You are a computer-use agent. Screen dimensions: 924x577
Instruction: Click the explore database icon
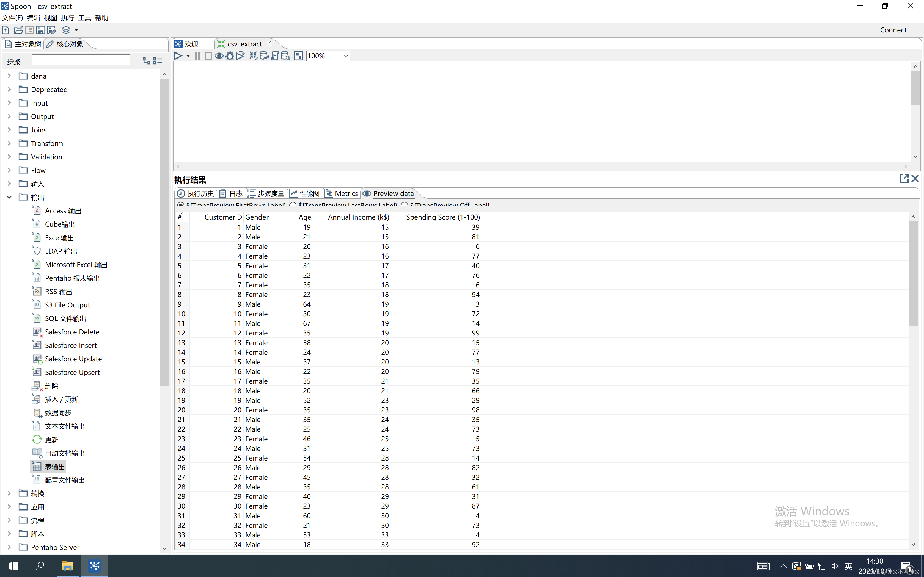pos(285,56)
